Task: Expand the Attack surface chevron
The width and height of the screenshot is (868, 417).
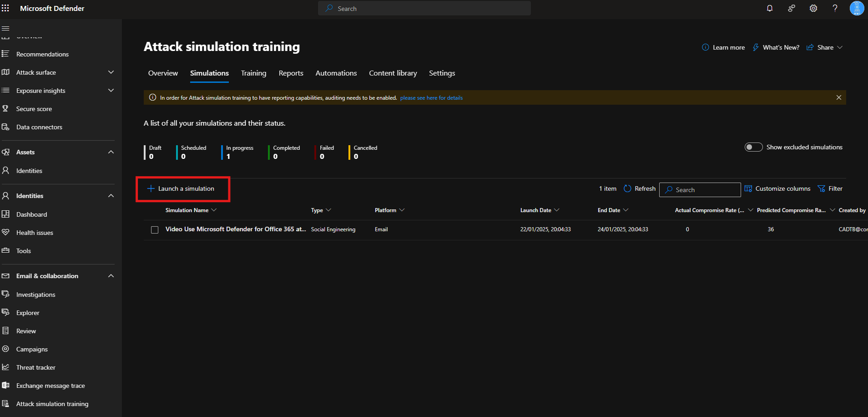Action: point(111,72)
